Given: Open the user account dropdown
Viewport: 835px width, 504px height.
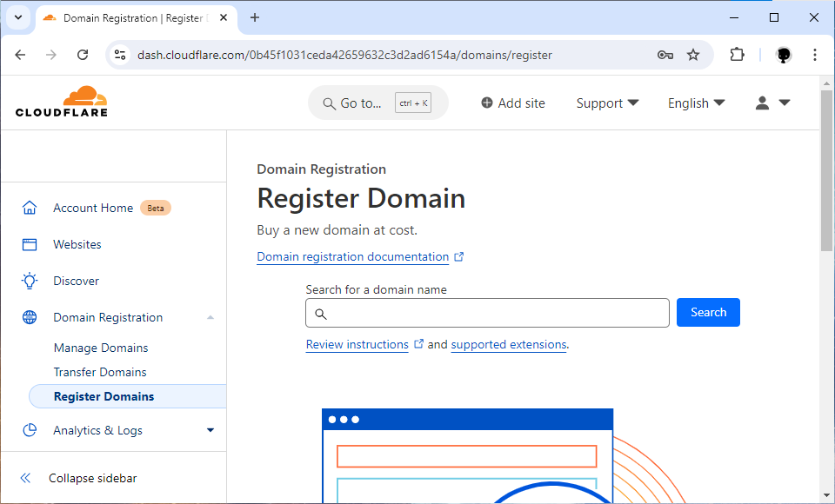Looking at the screenshot, I should coord(772,103).
